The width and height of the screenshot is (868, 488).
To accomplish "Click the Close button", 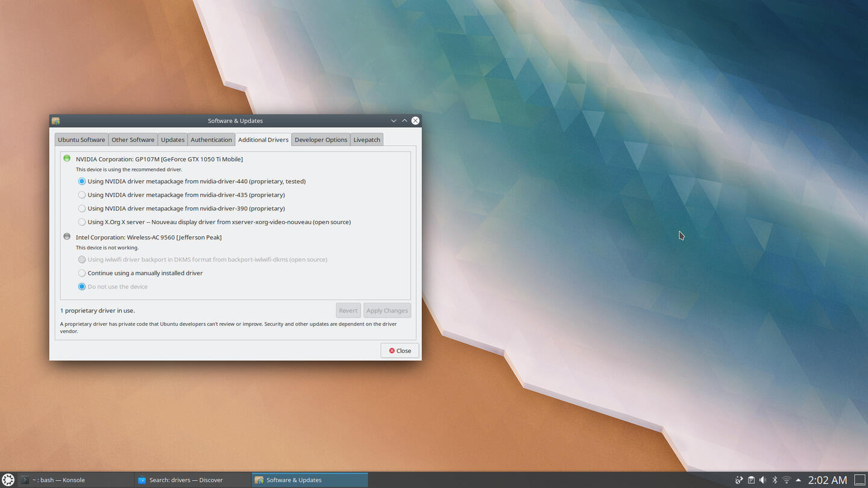I will click(400, 351).
